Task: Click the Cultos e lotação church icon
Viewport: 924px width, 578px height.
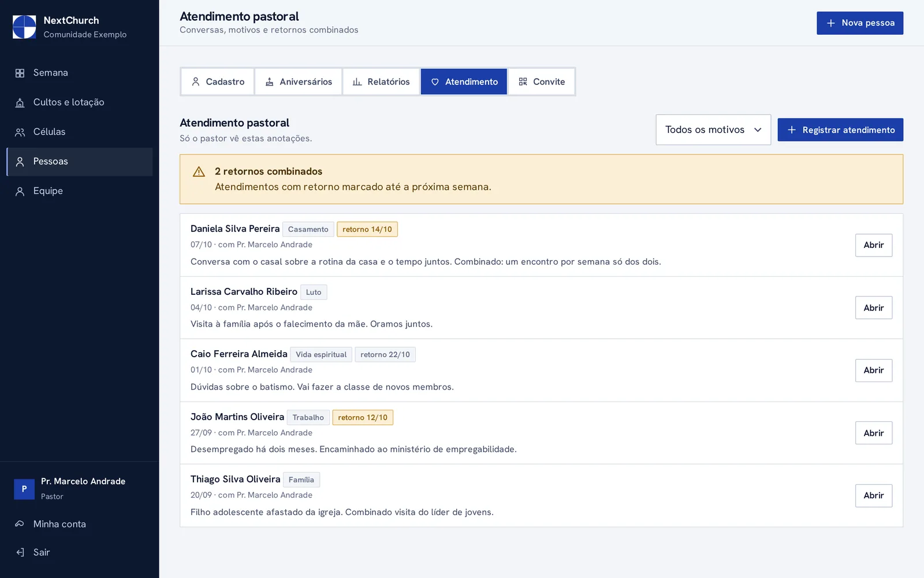Action: tap(20, 102)
